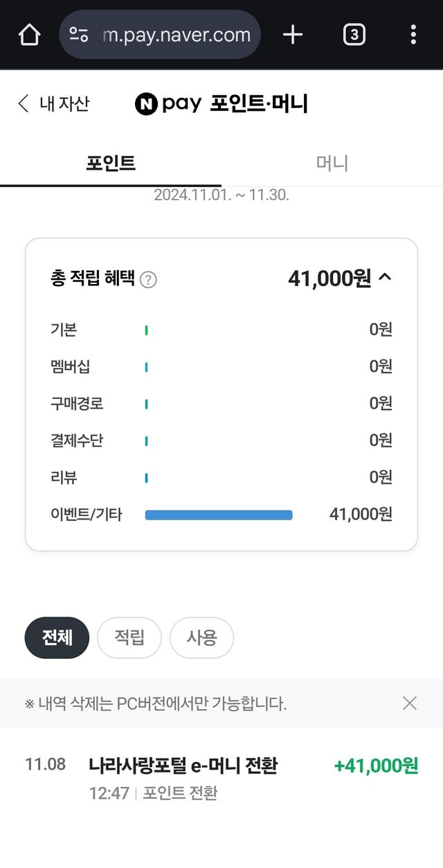Click the +41,000원 amount on transaction
Image resolution: width=443 pixels, height=868 pixels.
tap(376, 765)
